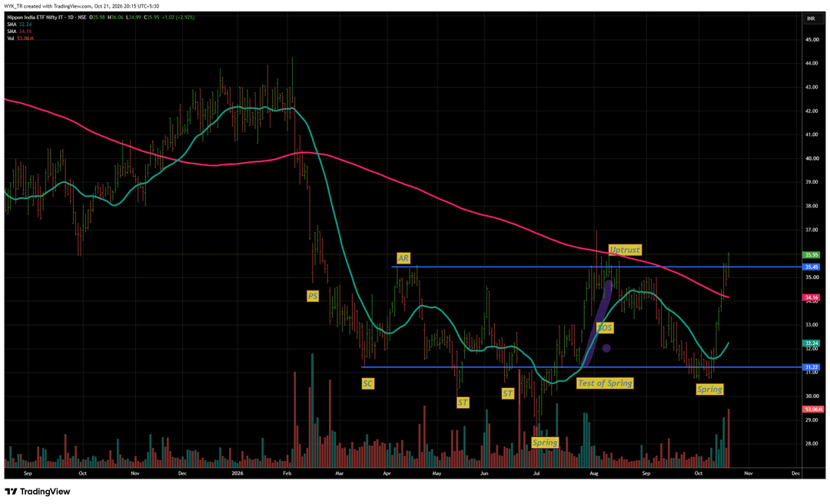Click the 2026 label on time axis
This screenshot has width=830, height=504.
point(237,473)
